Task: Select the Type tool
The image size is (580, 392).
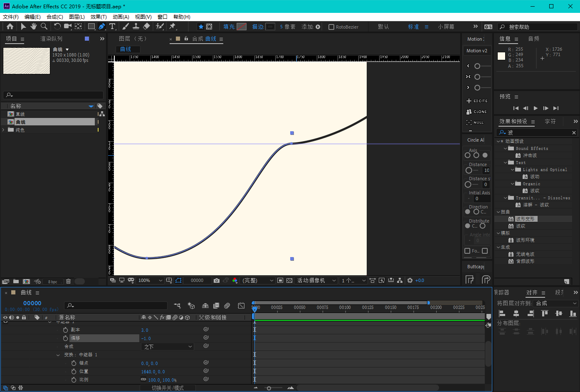Action: point(112,27)
